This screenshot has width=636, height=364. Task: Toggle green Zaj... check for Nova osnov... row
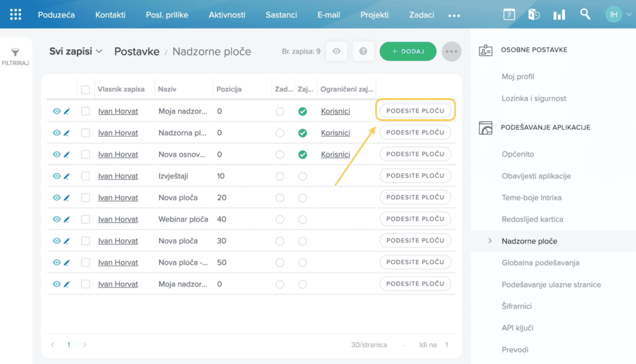tap(302, 155)
